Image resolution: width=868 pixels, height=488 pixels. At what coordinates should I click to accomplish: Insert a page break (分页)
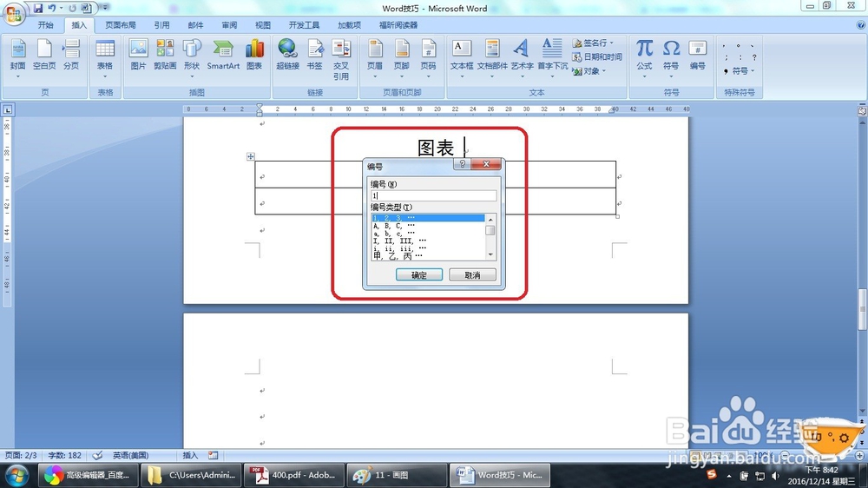point(71,56)
